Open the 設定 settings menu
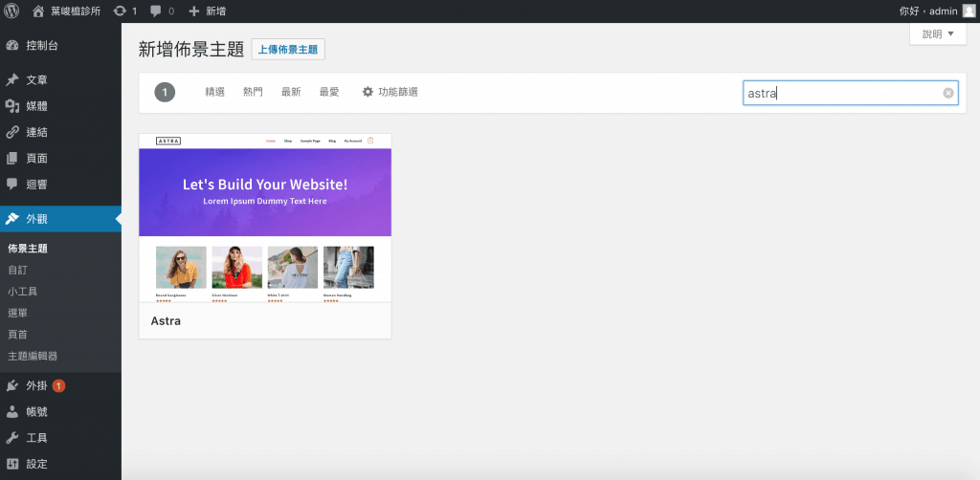The width and height of the screenshot is (980, 480). tap(36, 464)
